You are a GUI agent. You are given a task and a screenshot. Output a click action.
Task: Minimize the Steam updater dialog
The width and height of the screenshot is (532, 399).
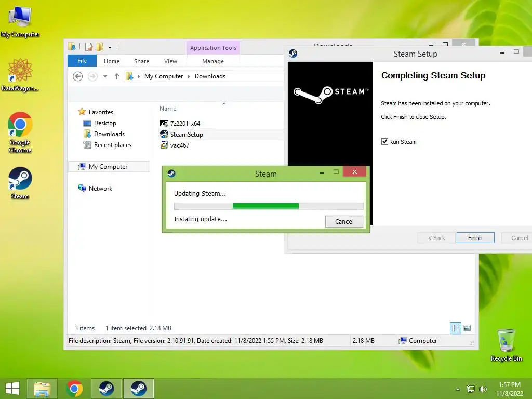tap(322, 172)
